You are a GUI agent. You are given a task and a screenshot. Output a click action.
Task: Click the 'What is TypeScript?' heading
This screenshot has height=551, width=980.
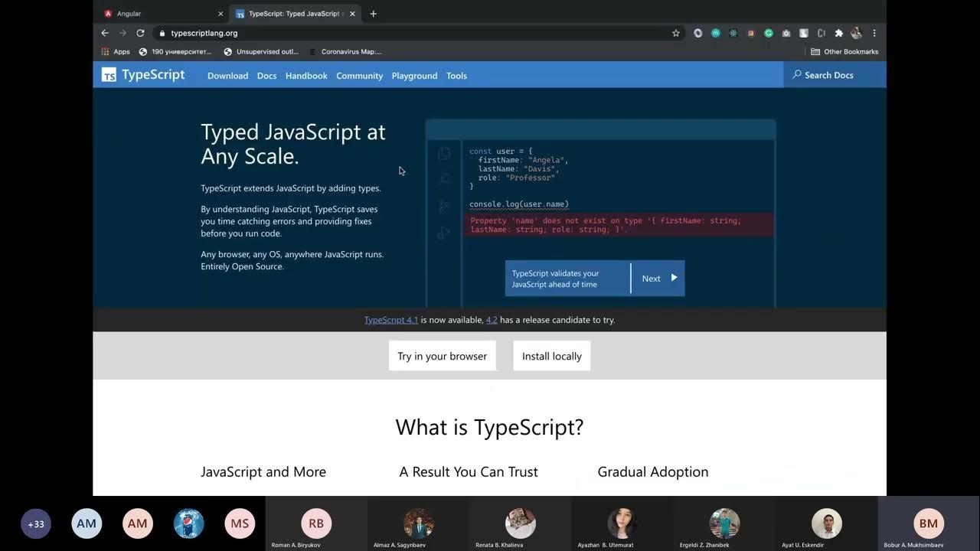click(x=489, y=427)
